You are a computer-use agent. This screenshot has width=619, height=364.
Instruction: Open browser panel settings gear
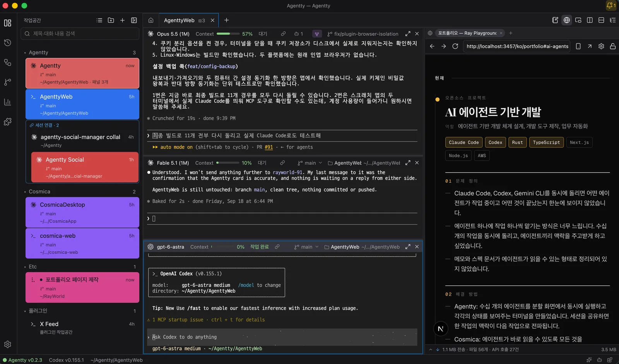(601, 46)
